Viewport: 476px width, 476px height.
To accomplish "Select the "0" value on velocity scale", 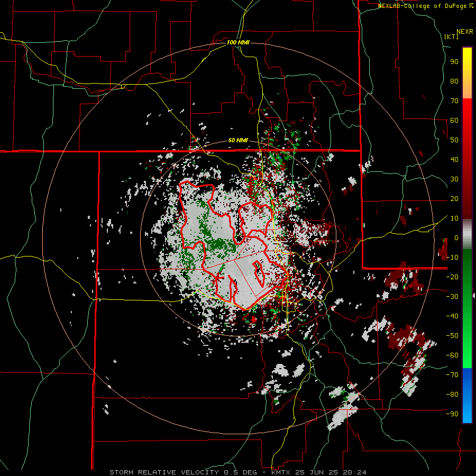I will pyautogui.click(x=456, y=238).
